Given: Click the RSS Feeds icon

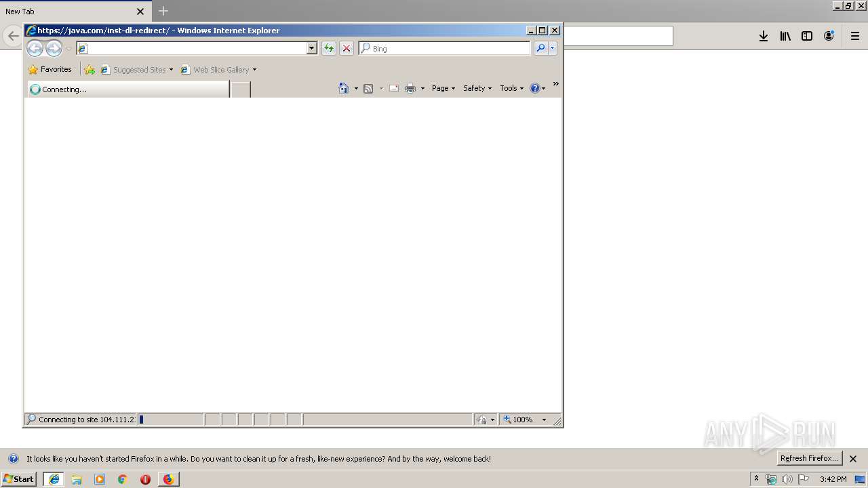Looking at the screenshot, I should pyautogui.click(x=368, y=88).
